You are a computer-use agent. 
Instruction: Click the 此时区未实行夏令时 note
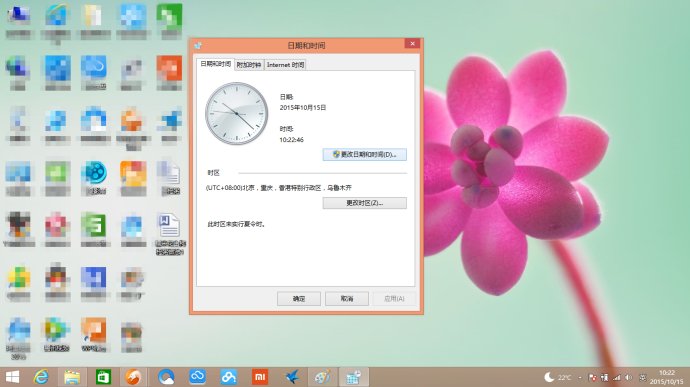point(236,224)
